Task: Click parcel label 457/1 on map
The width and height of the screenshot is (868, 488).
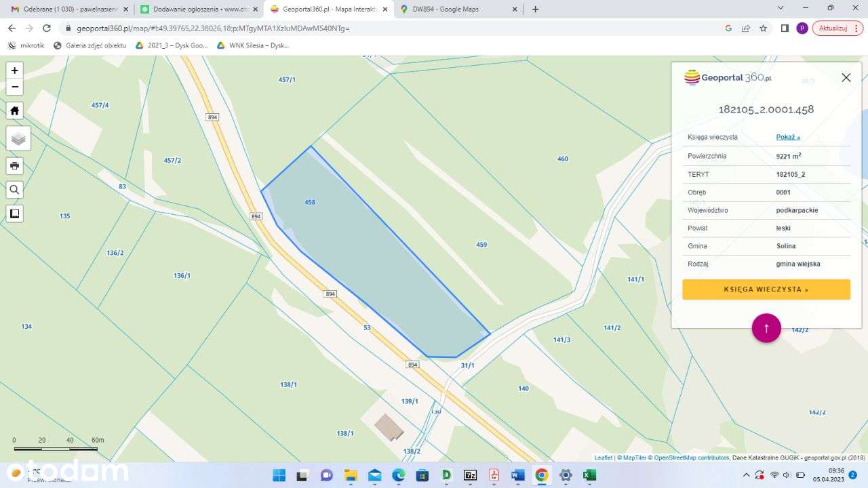Action: (287, 79)
